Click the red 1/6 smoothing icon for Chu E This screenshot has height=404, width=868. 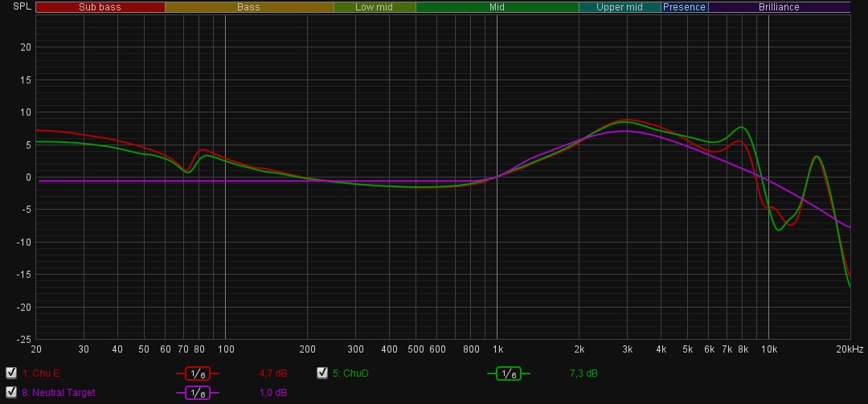[197, 373]
